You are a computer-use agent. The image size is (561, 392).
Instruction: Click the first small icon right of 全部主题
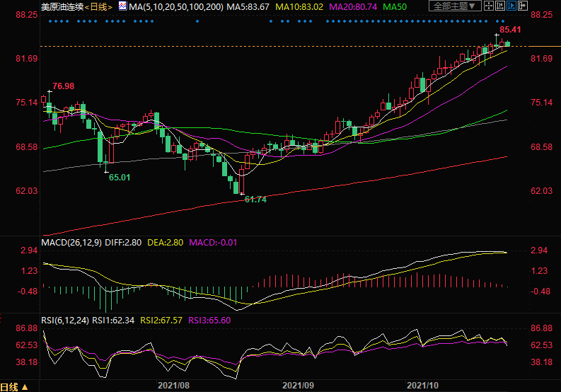488,6
